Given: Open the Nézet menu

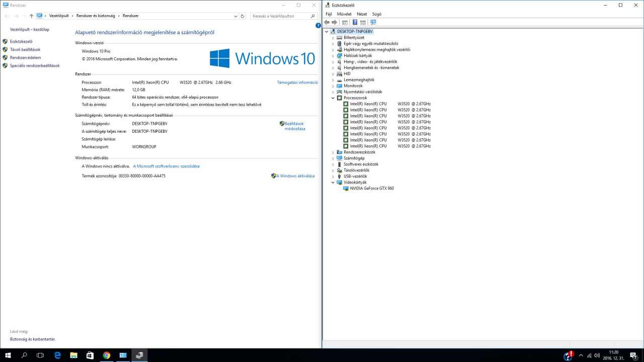Looking at the screenshot, I should [x=362, y=14].
